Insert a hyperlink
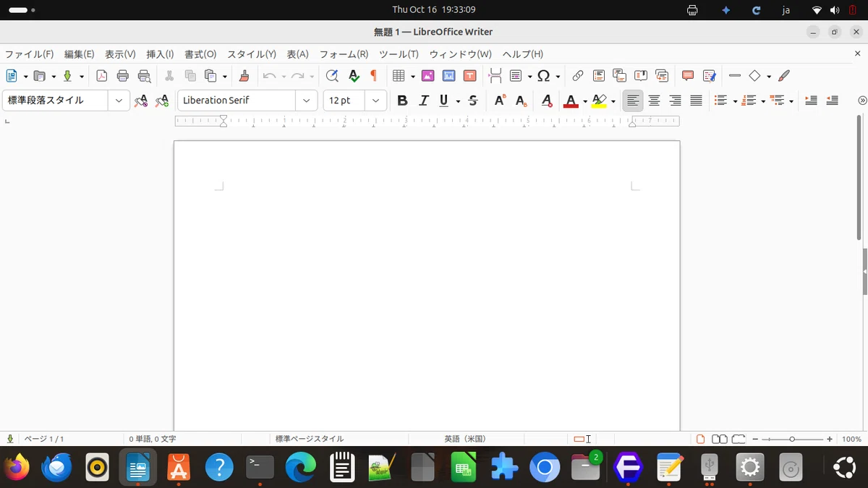The height and width of the screenshot is (488, 868). tap(578, 76)
